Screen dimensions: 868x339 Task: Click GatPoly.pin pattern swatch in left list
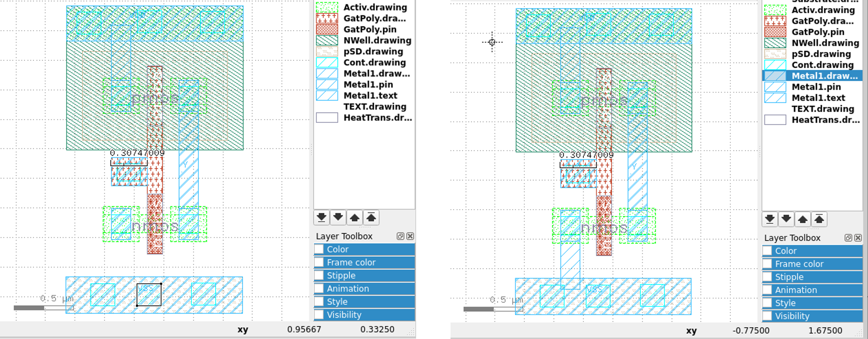327,29
